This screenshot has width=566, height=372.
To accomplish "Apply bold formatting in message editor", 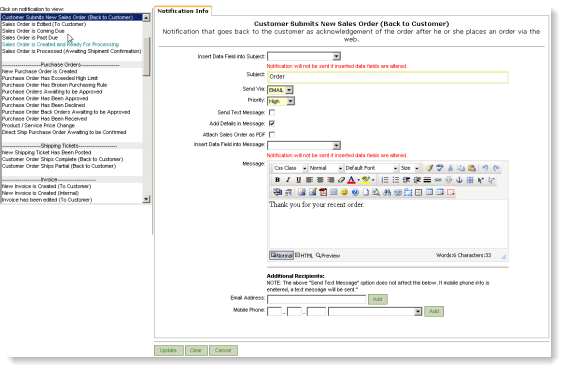I will click(x=277, y=180).
